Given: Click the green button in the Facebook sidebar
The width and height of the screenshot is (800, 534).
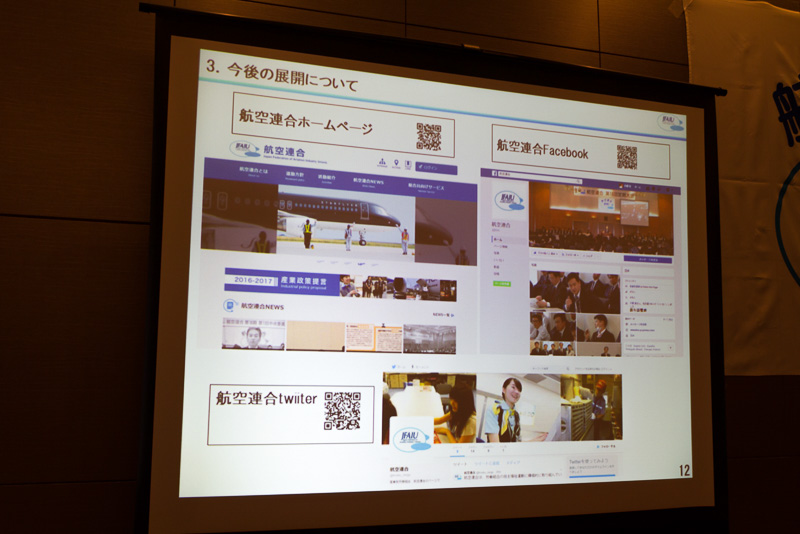Looking at the screenshot, I should tap(502, 284).
